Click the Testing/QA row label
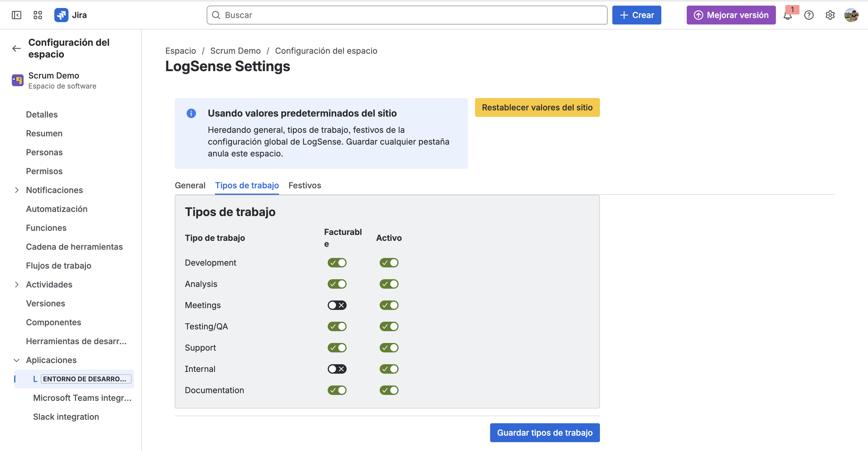The height and width of the screenshot is (451, 868). [x=206, y=326]
